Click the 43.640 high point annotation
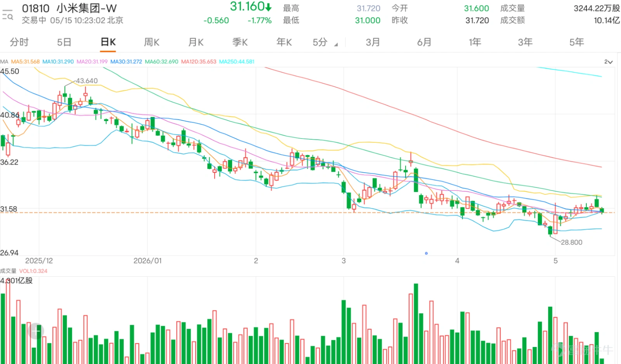This screenshot has height=364, width=621. coord(87,81)
